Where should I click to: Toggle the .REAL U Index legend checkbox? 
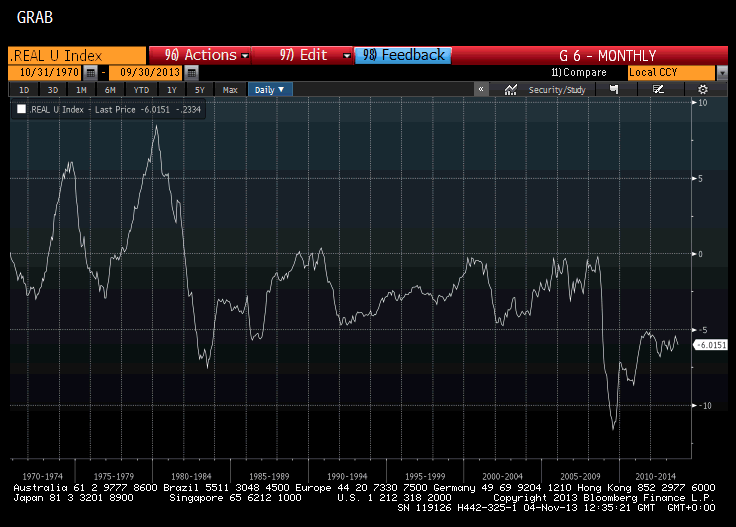coord(21,109)
